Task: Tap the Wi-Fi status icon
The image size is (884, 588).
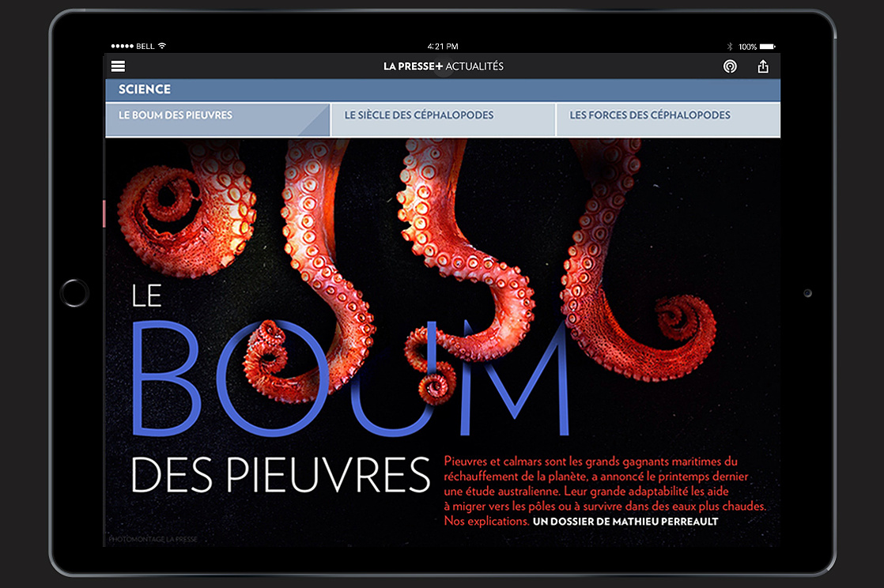Action: tap(162, 46)
